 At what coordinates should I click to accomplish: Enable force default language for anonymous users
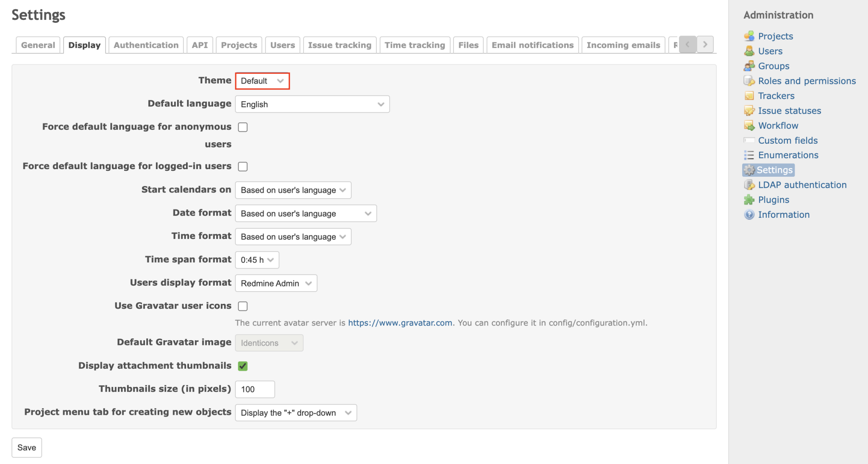click(x=243, y=127)
